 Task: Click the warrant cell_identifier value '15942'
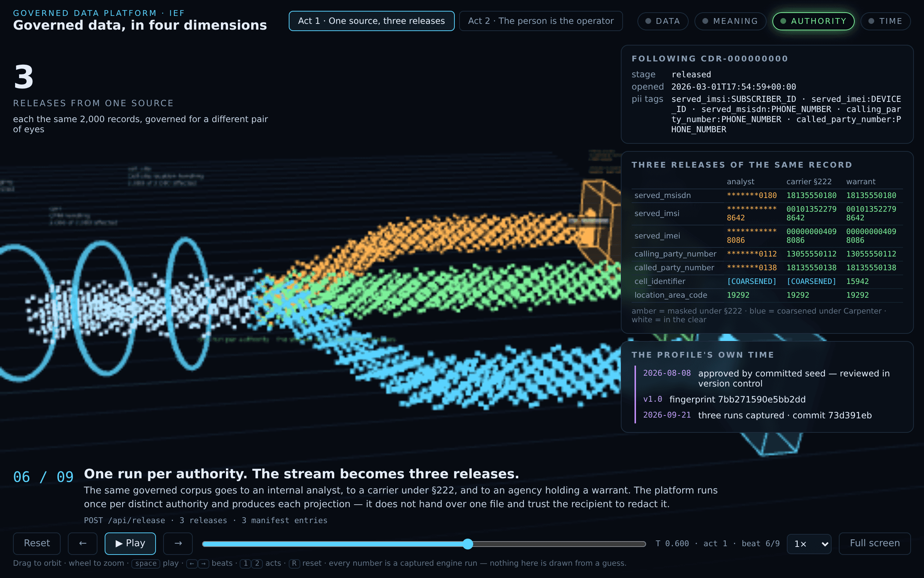857,281
